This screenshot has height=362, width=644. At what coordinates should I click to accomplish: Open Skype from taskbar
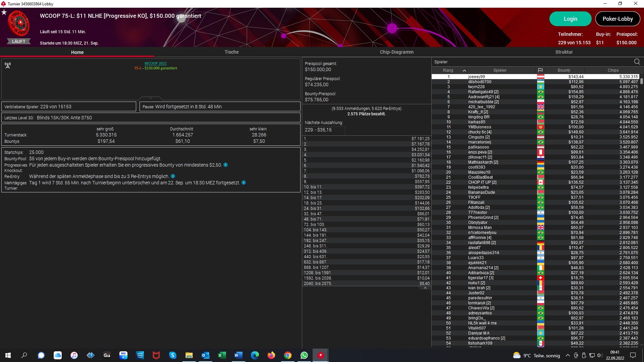tap(173, 355)
